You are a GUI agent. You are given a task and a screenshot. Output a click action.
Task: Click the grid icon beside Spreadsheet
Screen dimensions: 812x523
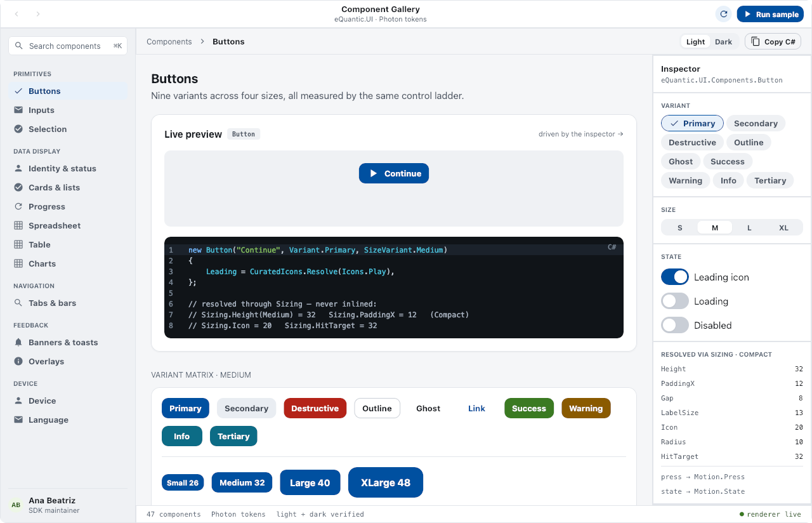click(x=18, y=225)
